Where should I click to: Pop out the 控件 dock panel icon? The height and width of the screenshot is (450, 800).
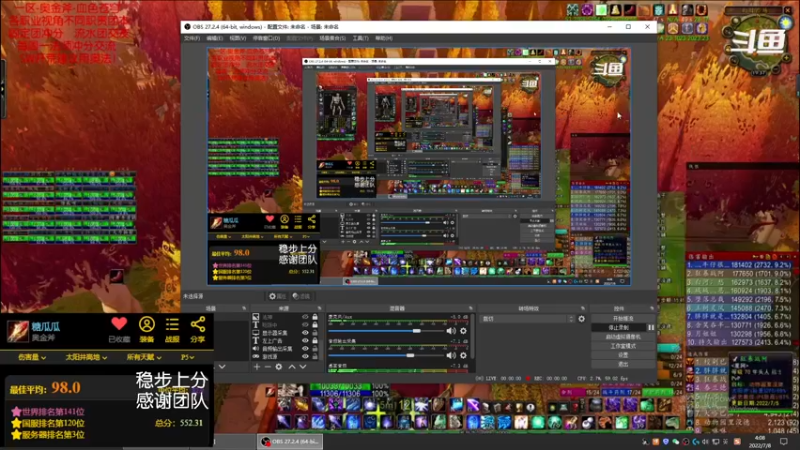tap(652, 308)
